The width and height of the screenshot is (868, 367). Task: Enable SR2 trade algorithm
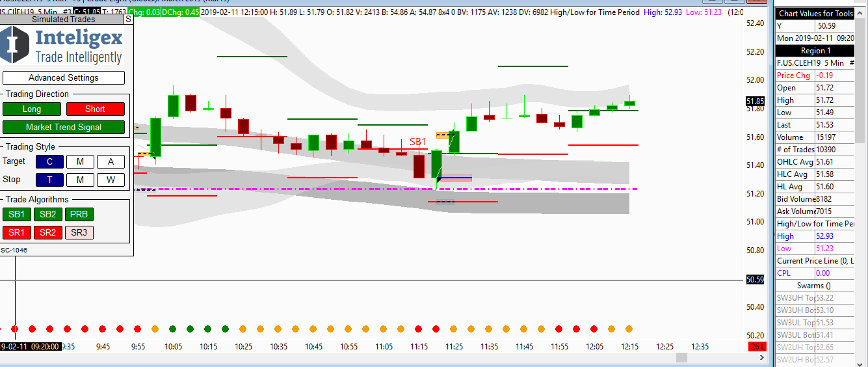click(47, 232)
